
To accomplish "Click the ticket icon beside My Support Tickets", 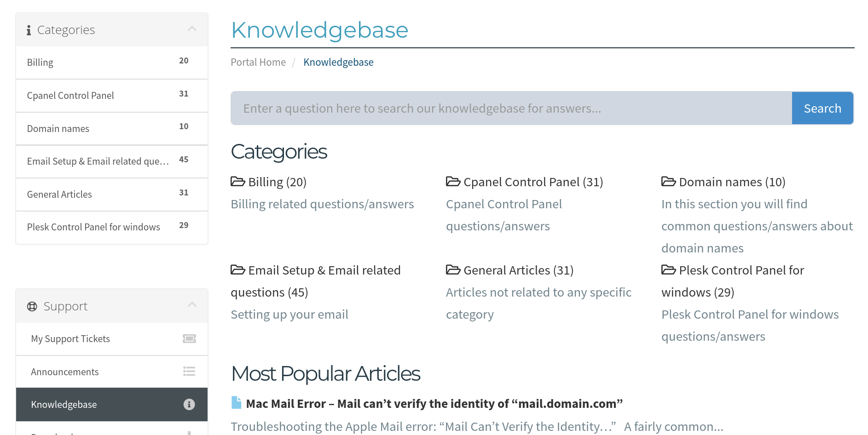I will (x=189, y=339).
